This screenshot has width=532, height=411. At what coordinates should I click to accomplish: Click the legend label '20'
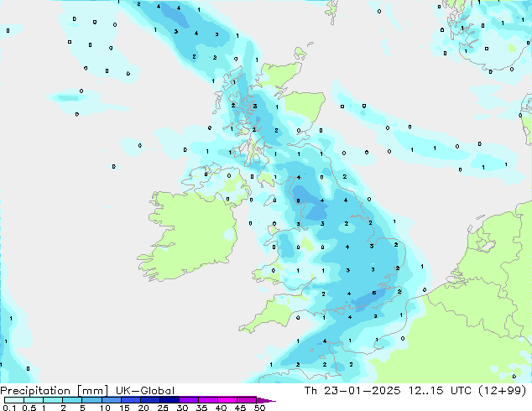(143, 408)
